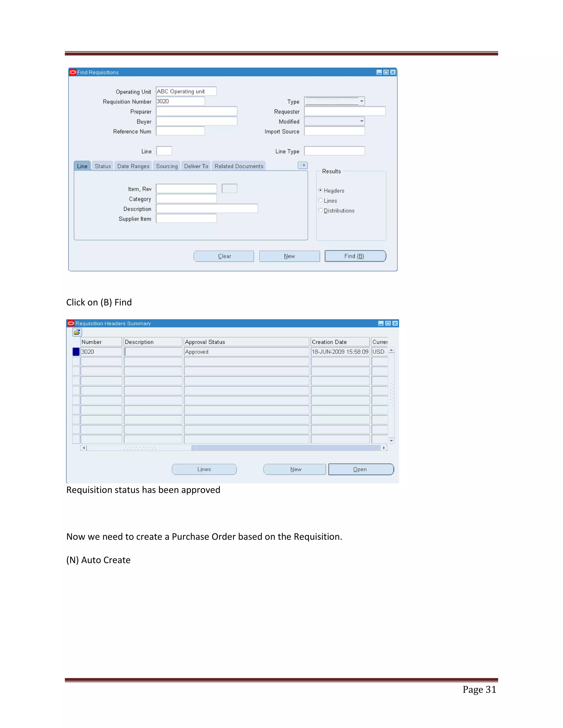
Task: Click the Creation Date column header
Action: 340,342
